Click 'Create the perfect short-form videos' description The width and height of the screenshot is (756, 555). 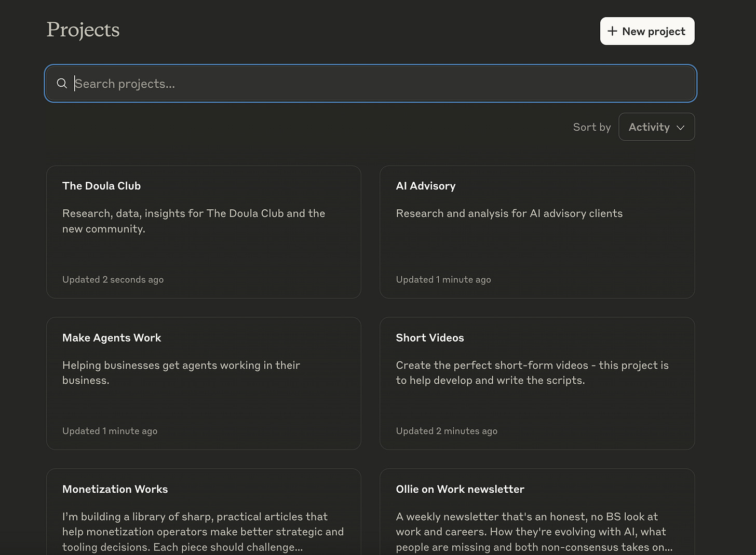pyautogui.click(x=532, y=373)
